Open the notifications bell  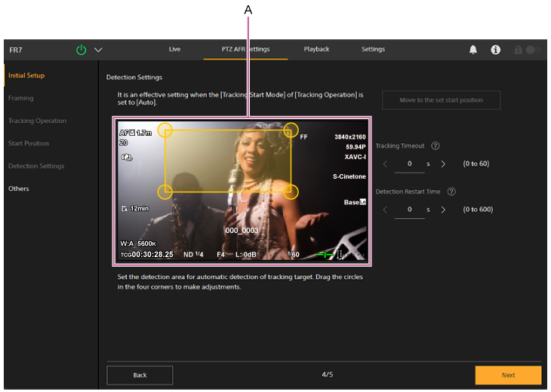[473, 50]
